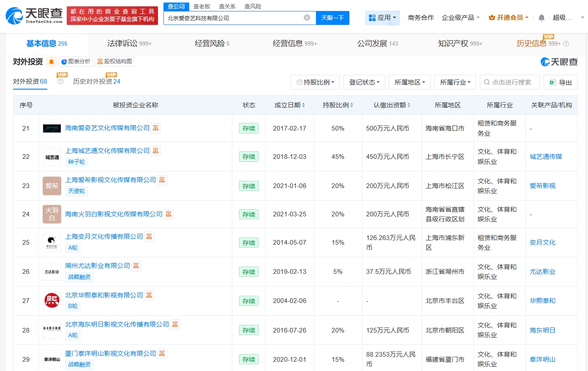
Task: Open the 持股比例 filter dropdown
Action: click(x=315, y=82)
